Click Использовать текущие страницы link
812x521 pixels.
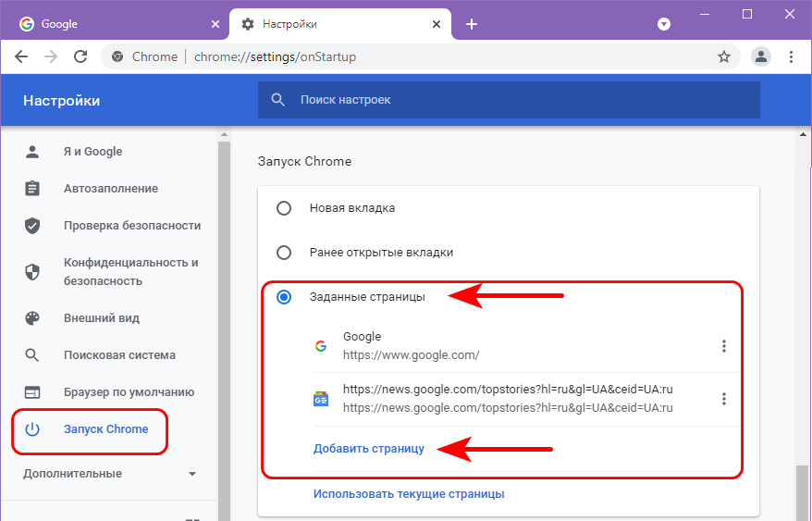click(409, 493)
